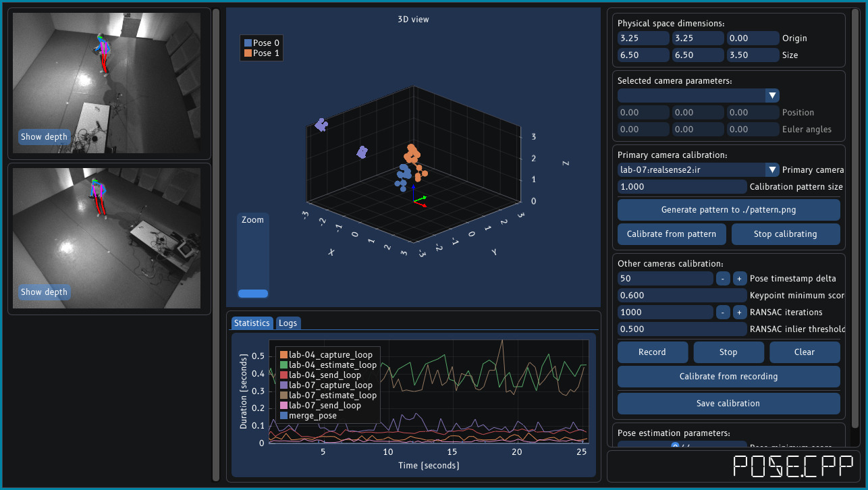868x490 pixels.
Task: Click the Keypoint minimum score input field
Action: click(682, 295)
